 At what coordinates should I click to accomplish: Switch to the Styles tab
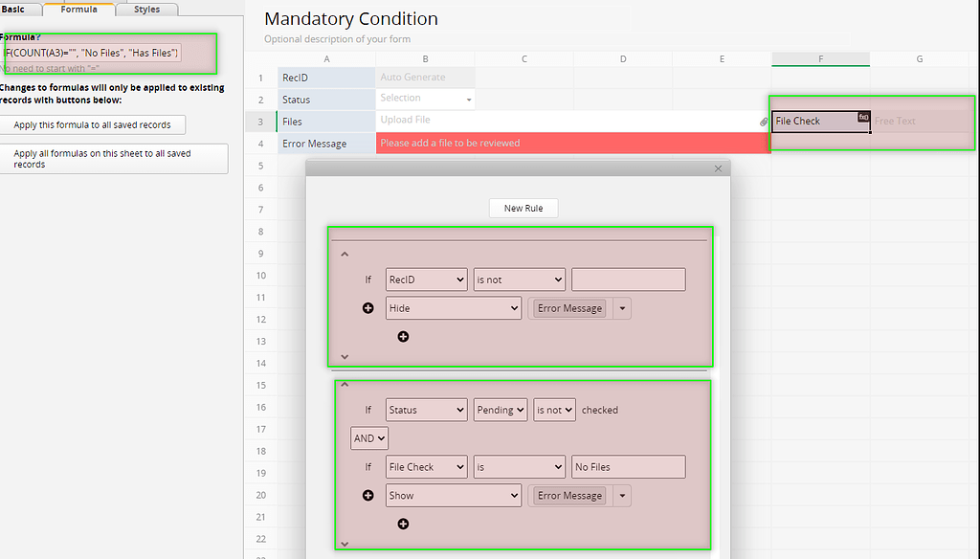[x=147, y=9]
